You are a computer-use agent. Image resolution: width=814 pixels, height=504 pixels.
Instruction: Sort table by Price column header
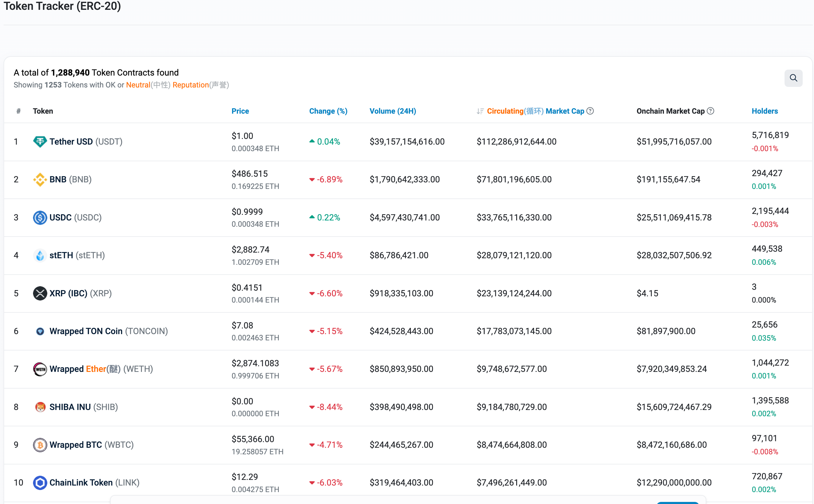click(x=240, y=111)
